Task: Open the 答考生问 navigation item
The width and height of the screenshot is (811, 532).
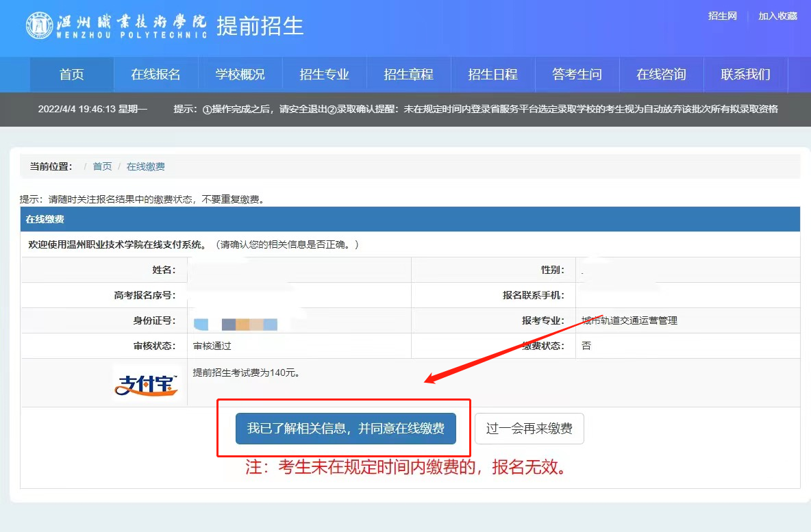Action: point(577,75)
